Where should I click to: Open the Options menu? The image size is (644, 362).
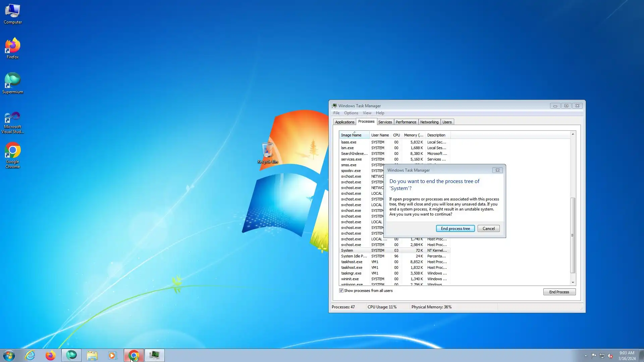pos(351,113)
